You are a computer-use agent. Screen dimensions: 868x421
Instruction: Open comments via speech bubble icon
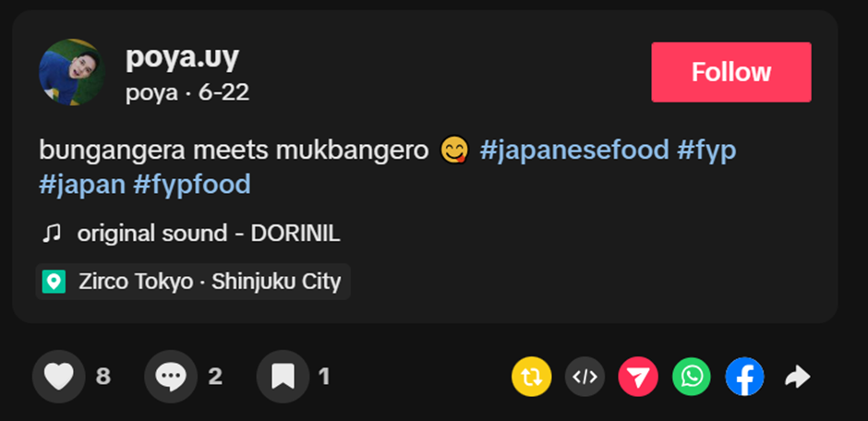pos(171,377)
